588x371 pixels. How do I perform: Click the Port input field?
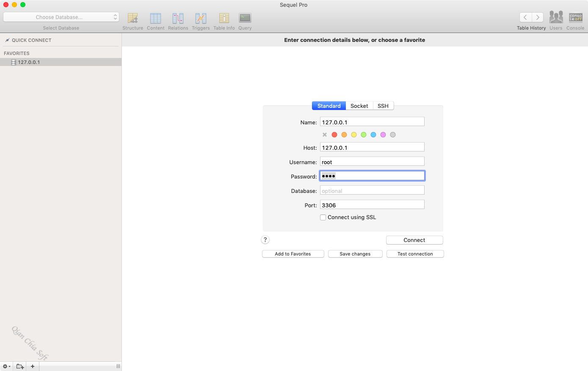click(x=372, y=205)
